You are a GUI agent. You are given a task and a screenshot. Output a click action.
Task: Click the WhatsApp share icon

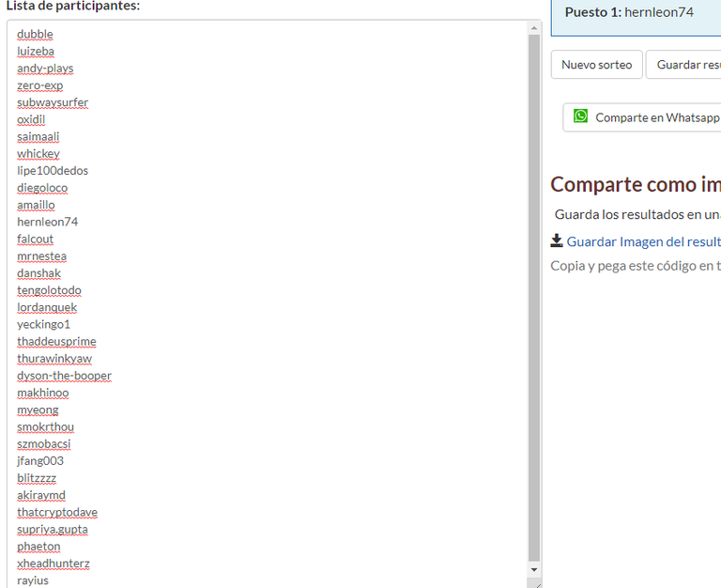click(x=580, y=116)
